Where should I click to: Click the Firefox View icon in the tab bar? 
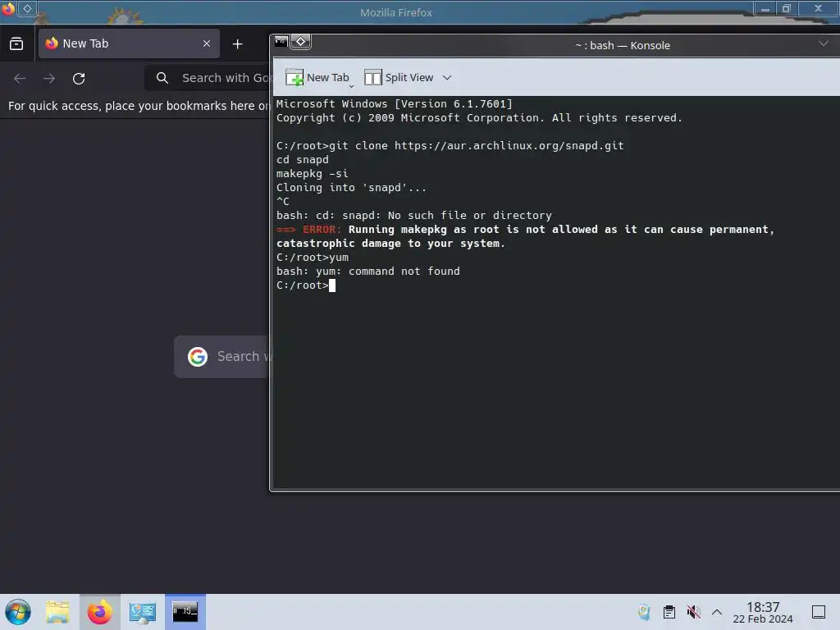click(x=16, y=44)
